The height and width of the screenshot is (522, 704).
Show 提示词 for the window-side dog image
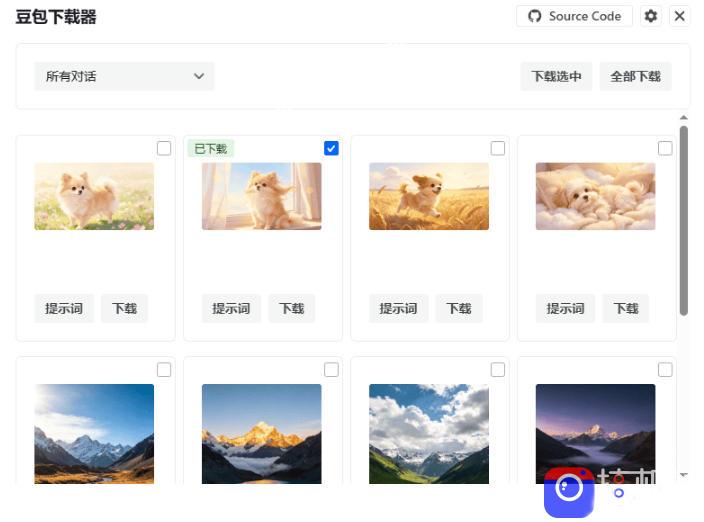(231, 308)
